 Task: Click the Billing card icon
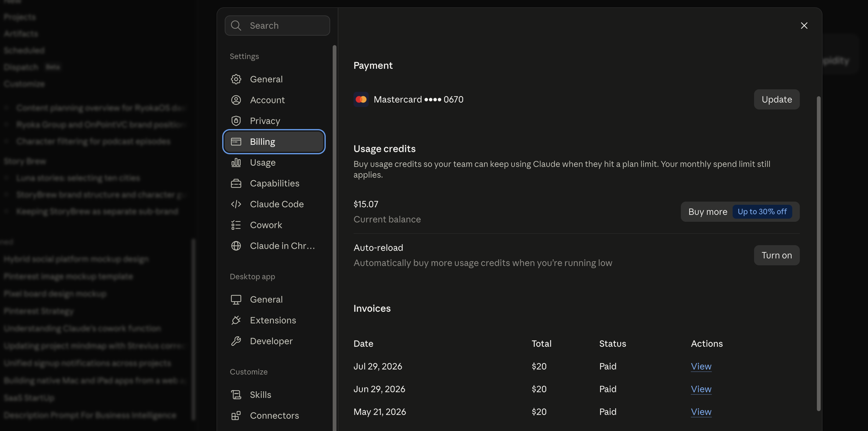point(236,142)
